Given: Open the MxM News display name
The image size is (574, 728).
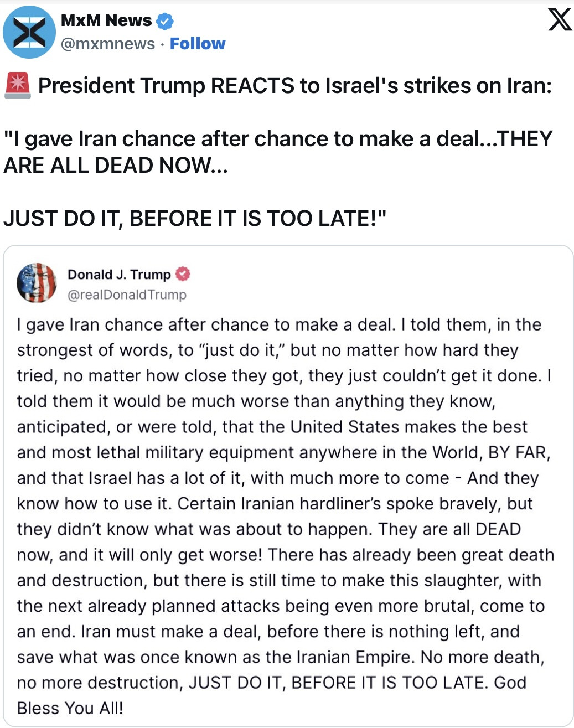Looking at the screenshot, I should (x=106, y=20).
